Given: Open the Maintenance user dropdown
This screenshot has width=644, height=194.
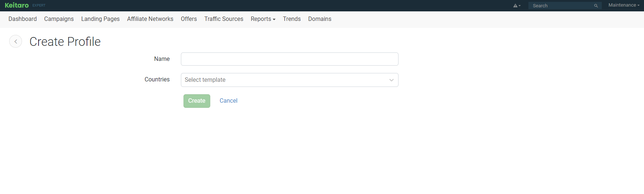Looking at the screenshot, I should [x=624, y=5].
